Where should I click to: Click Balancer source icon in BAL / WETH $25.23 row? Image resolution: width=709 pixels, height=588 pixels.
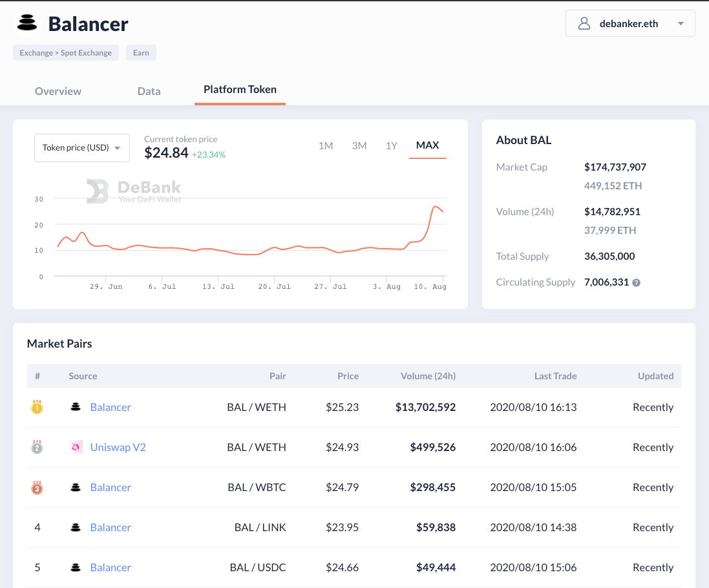76,407
